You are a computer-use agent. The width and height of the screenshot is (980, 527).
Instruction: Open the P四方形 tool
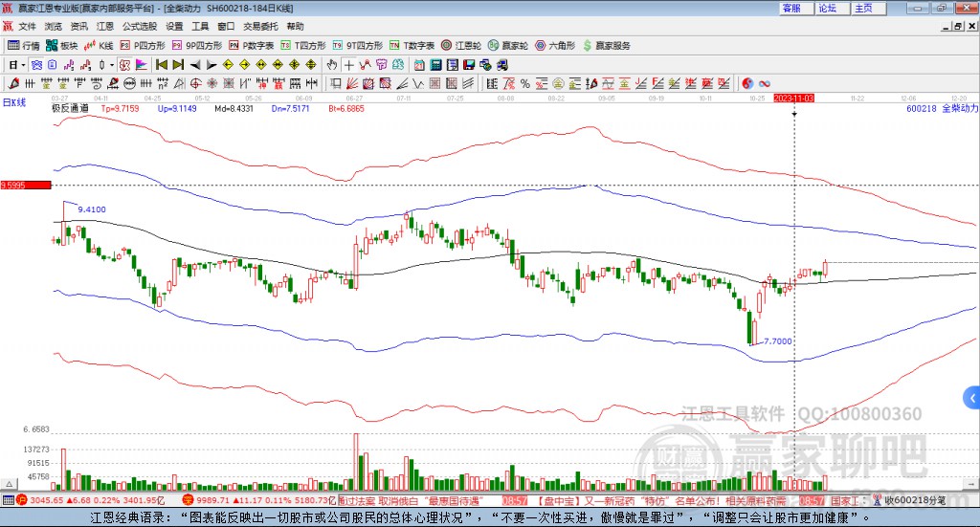point(143,45)
